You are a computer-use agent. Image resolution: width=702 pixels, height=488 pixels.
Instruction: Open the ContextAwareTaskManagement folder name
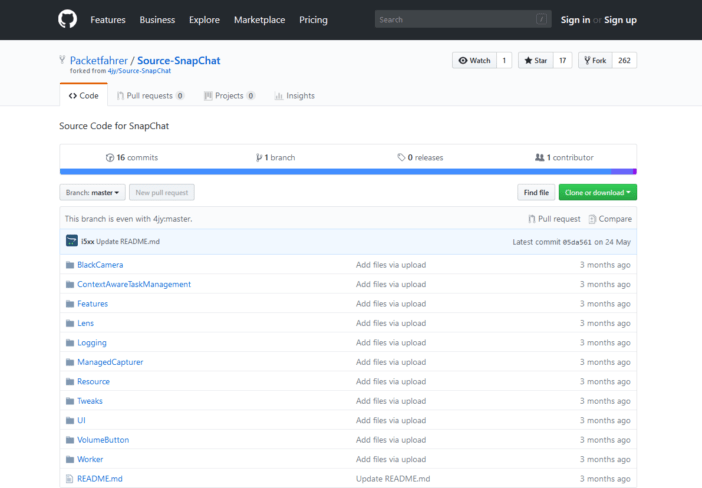pos(134,284)
